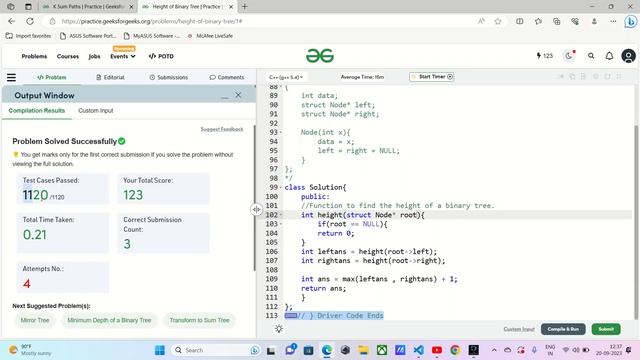Open McAfee LiveSafe bookmark
Screen dimensions: 640x360
(211, 36)
